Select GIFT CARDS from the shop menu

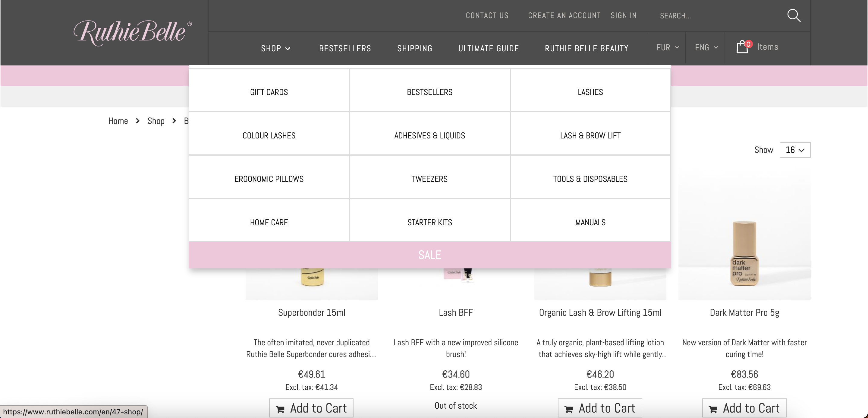coord(269,92)
